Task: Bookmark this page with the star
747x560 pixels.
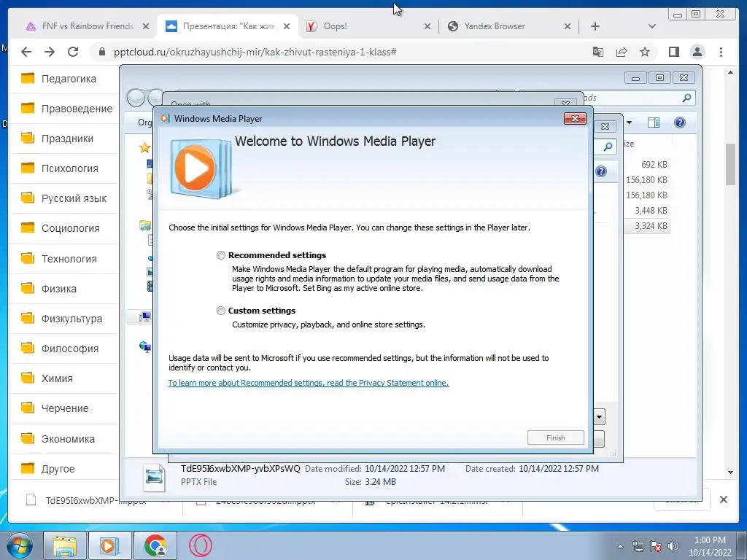Action: tap(645, 52)
